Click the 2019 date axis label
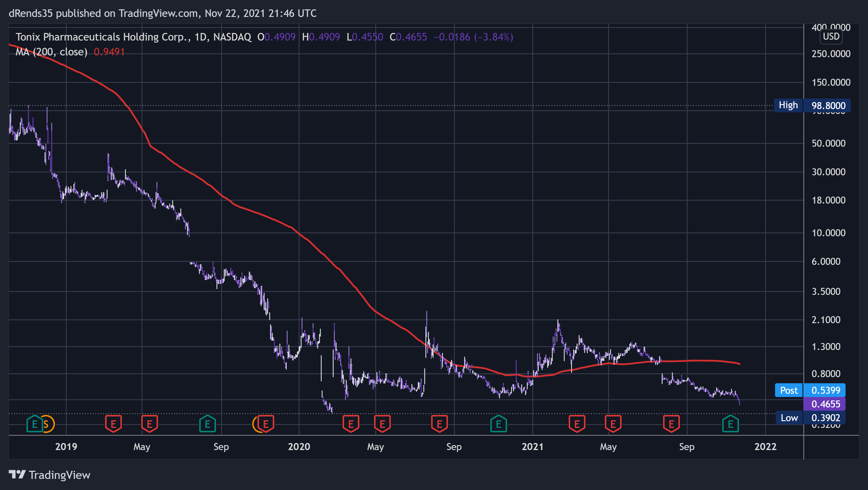The height and width of the screenshot is (490, 868). [x=66, y=447]
